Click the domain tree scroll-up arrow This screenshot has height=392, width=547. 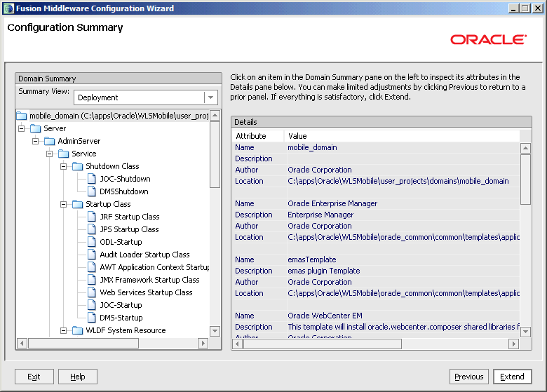(x=215, y=116)
